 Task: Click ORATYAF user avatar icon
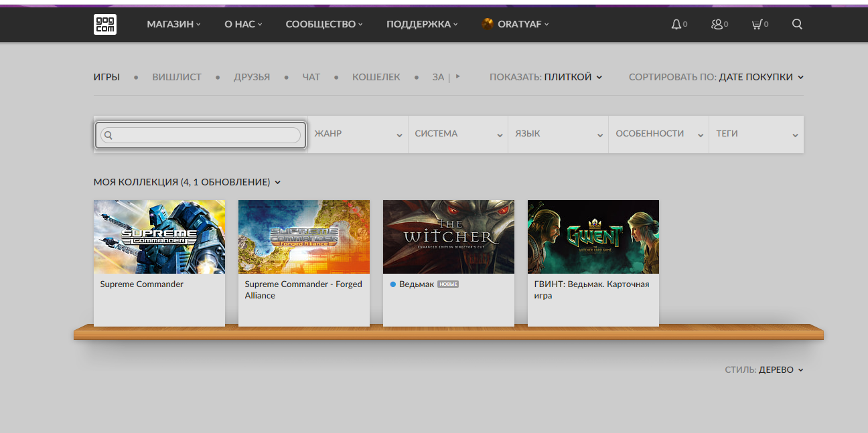click(488, 24)
